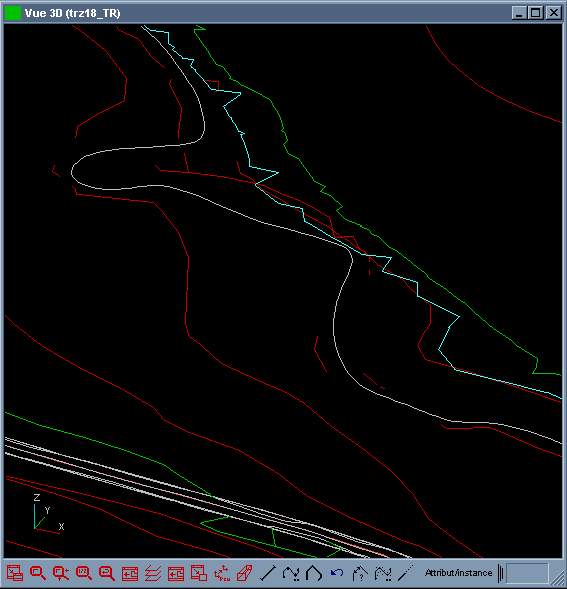Click the green square window menu icon
The width and height of the screenshot is (567, 589).
pyautogui.click(x=12, y=13)
